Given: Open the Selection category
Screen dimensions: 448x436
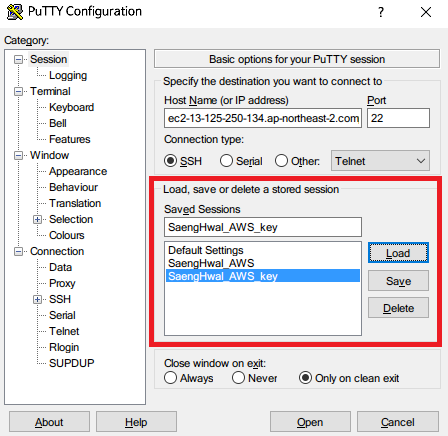Looking at the screenshot, I should (x=71, y=219).
